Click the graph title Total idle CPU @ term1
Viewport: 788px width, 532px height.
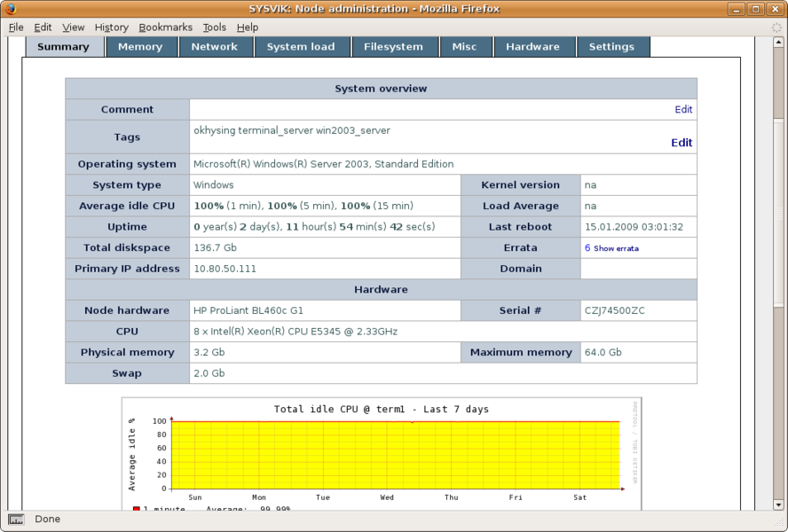pos(382,409)
